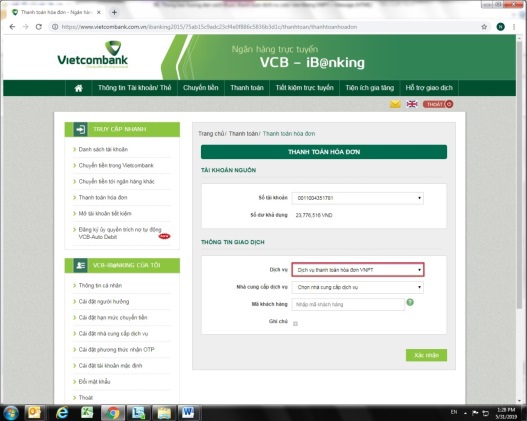Switch language with UK flag icon
The width and height of the screenshot is (527, 421).
point(412,104)
